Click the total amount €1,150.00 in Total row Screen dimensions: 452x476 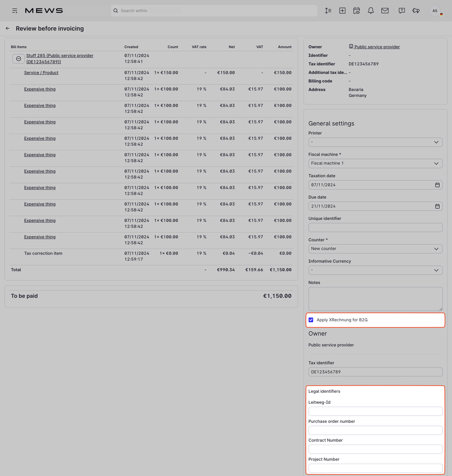pos(280,270)
